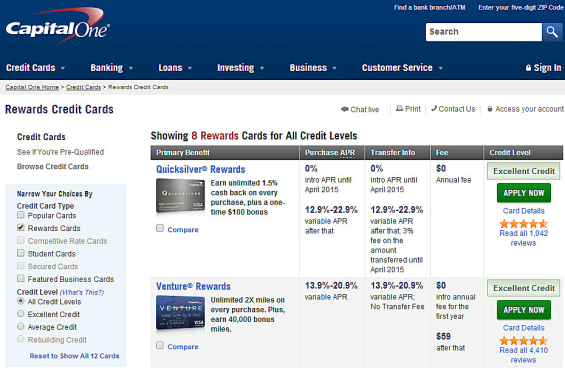The image size is (565, 368).
Task: Click the Primary Benefit column header
Action: tap(225, 152)
